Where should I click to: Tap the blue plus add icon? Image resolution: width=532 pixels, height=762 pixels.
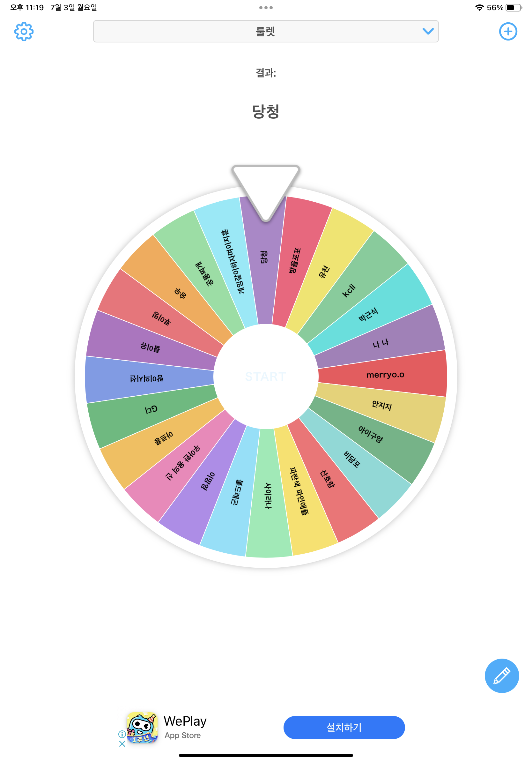point(508,32)
